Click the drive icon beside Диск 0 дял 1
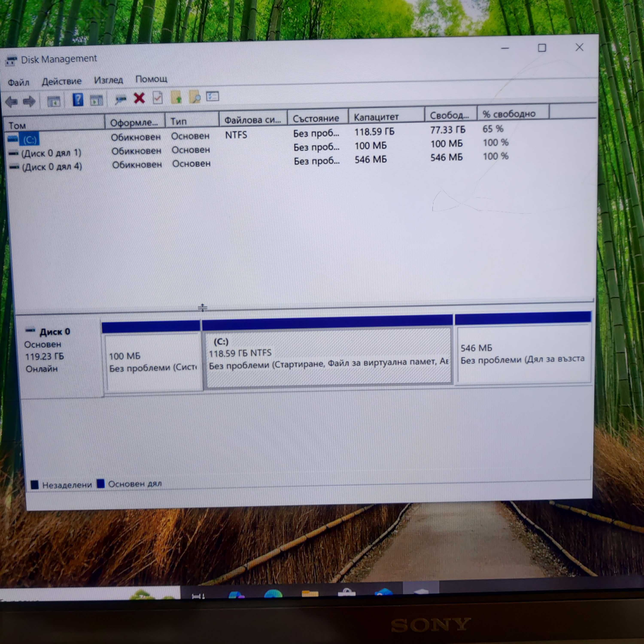The height and width of the screenshot is (644, 644). (13, 154)
